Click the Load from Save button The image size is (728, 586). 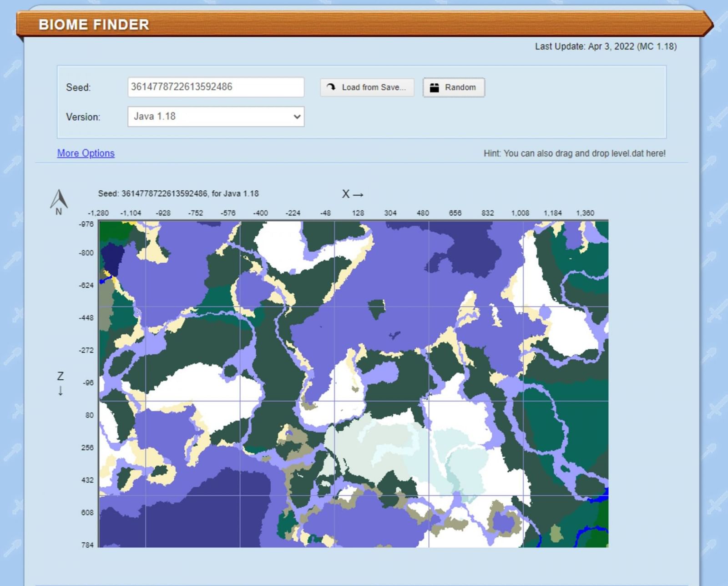click(x=367, y=87)
